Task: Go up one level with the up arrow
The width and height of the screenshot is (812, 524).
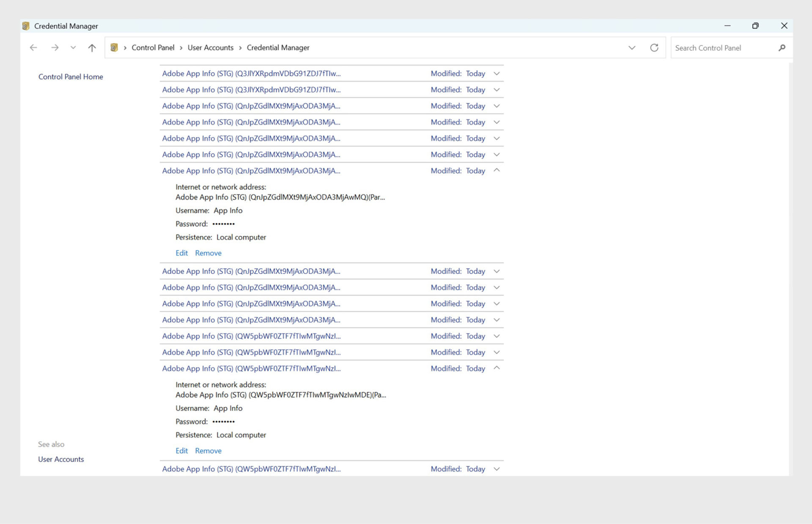Action: point(92,48)
